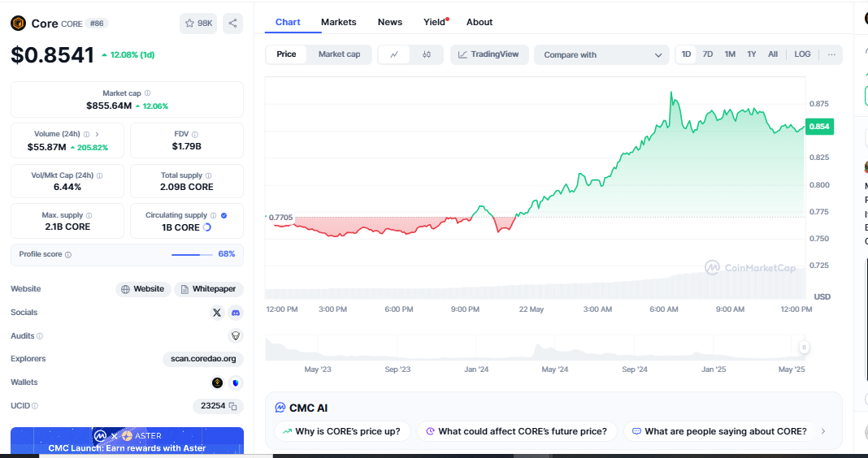Click the Core coin logo
Image resolution: width=868 pixels, height=458 pixels.
(18, 24)
